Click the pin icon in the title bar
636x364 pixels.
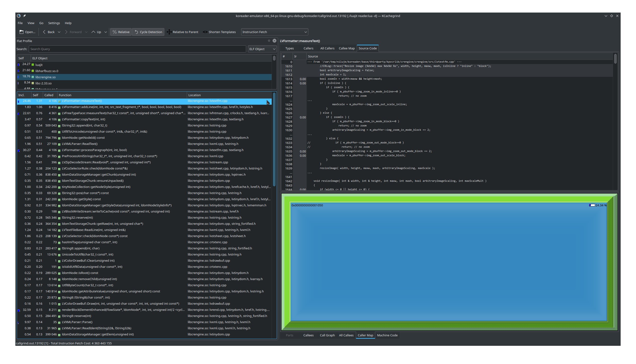[x=25, y=16]
